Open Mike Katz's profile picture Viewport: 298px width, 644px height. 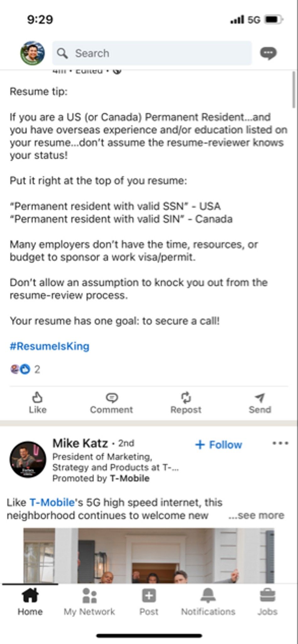tap(28, 459)
